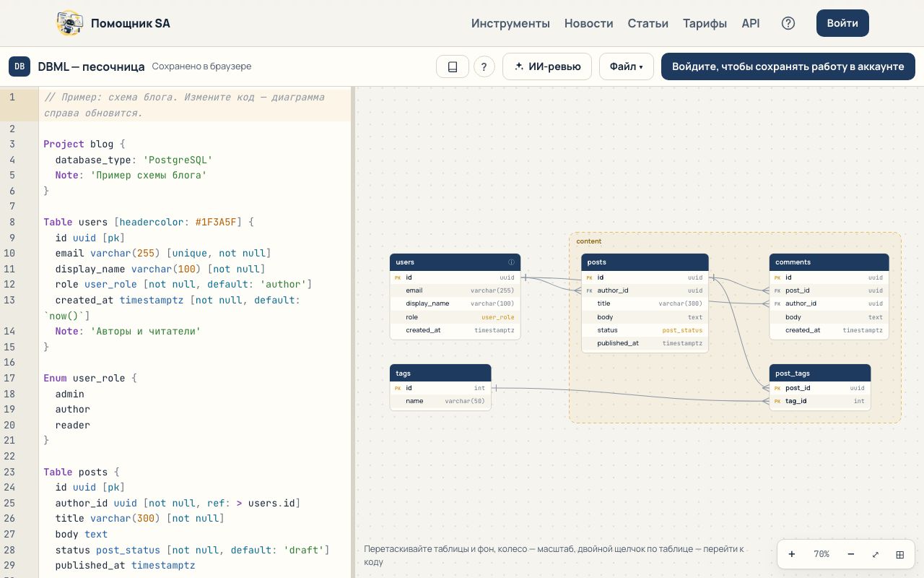Click the DBML — песочница title

pyautogui.click(x=91, y=66)
